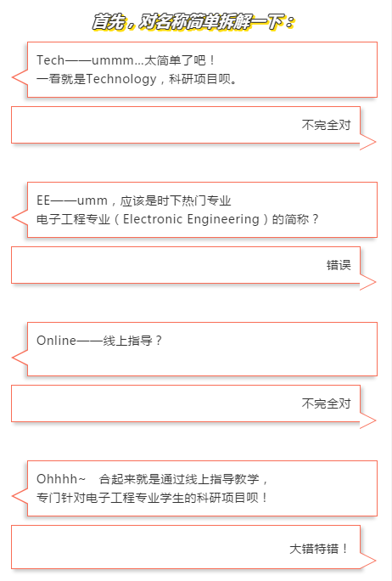Click the left pointer of Online bubble
The image size is (392, 581).
pyautogui.click(x=20, y=358)
